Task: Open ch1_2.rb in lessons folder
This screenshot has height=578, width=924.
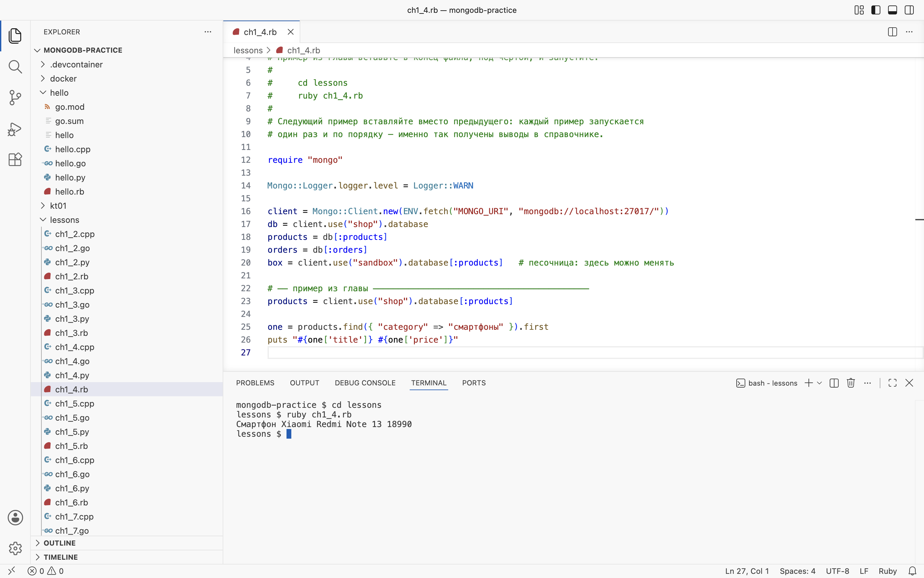Action: pos(127,276)
